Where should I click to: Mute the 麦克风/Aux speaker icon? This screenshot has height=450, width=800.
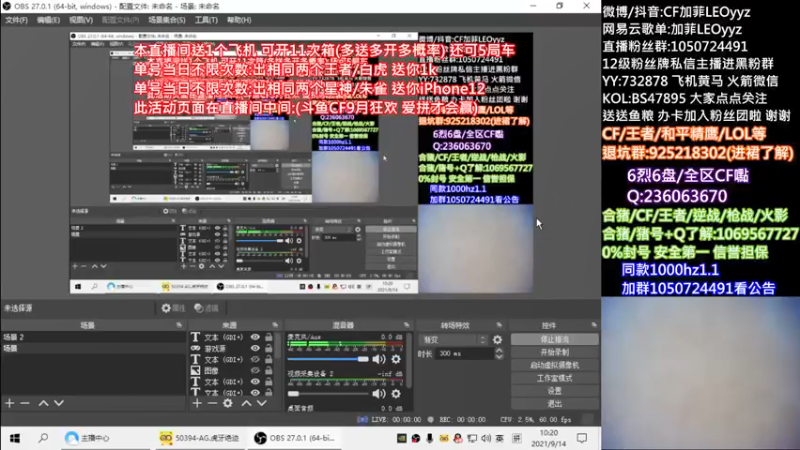pos(379,359)
